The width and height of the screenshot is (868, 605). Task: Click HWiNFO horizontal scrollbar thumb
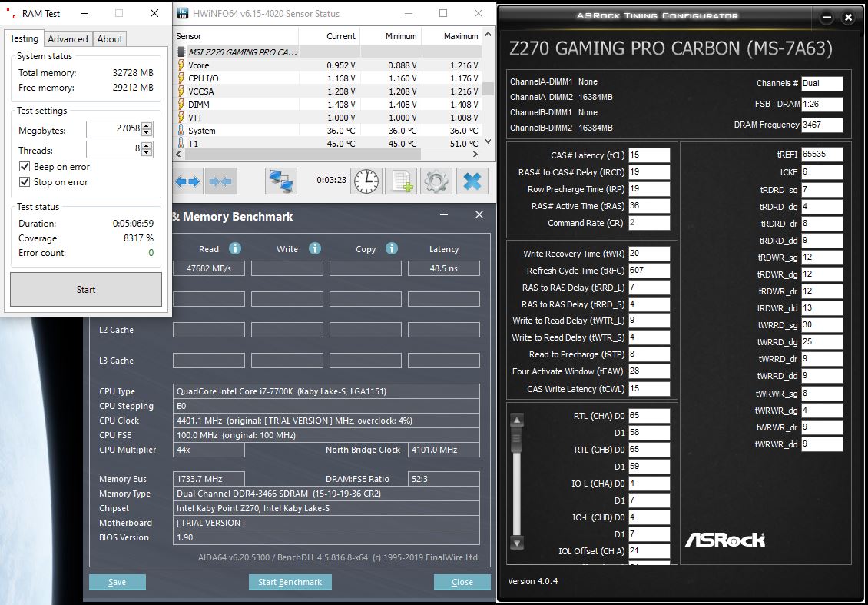[x=303, y=155]
